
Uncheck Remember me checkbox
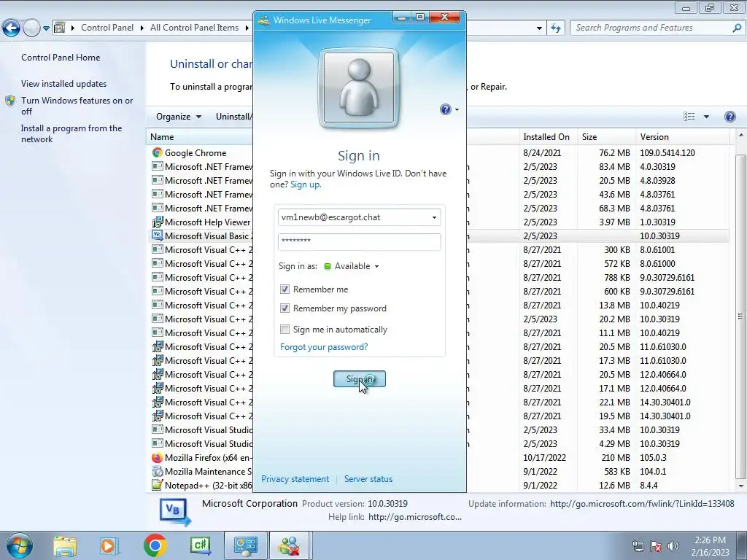[x=285, y=289]
